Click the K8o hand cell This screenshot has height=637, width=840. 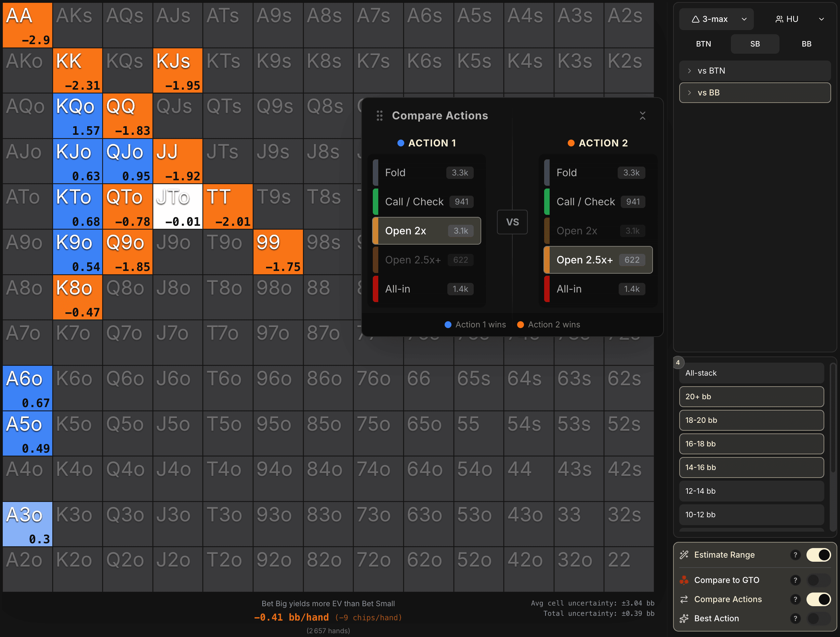click(x=78, y=297)
